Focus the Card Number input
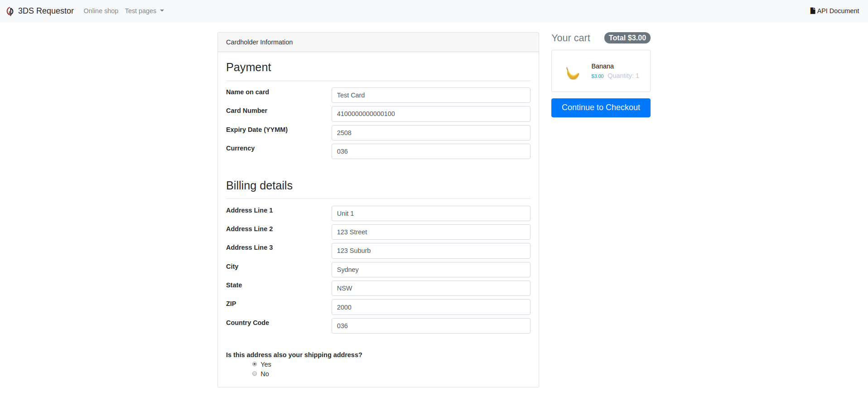Viewport: 868px width, 397px height. pyautogui.click(x=430, y=114)
